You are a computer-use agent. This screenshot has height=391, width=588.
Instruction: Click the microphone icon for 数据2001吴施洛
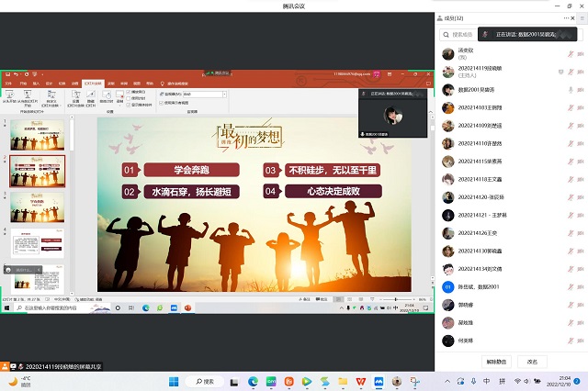571,90
